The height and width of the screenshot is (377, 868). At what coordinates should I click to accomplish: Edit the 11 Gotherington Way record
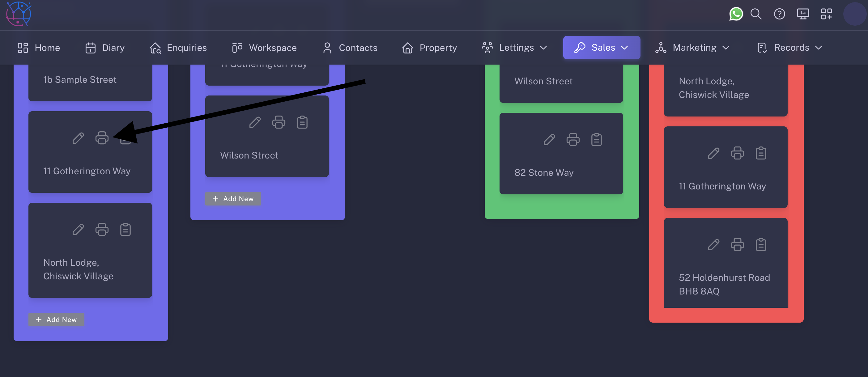[x=78, y=138]
